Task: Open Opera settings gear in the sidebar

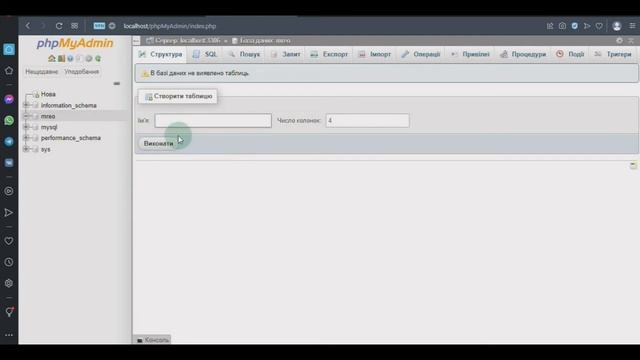Action: tap(9, 283)
